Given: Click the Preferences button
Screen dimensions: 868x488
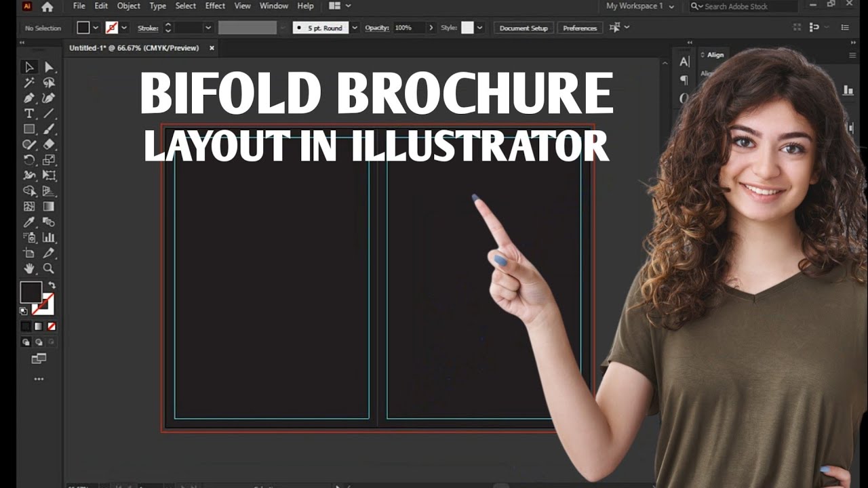Looking at the screenshot, I should pos(580,28).
